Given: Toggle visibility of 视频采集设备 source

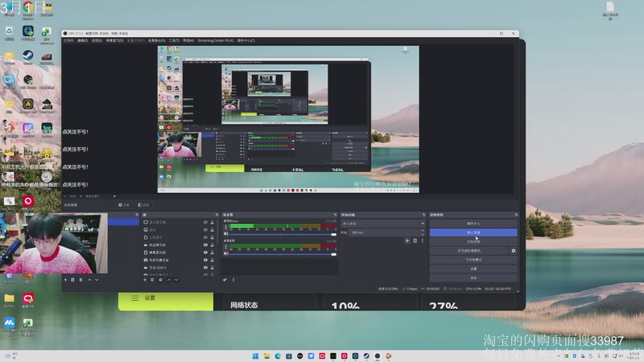Looking at the screenshot, I should (x=205, y=260).
